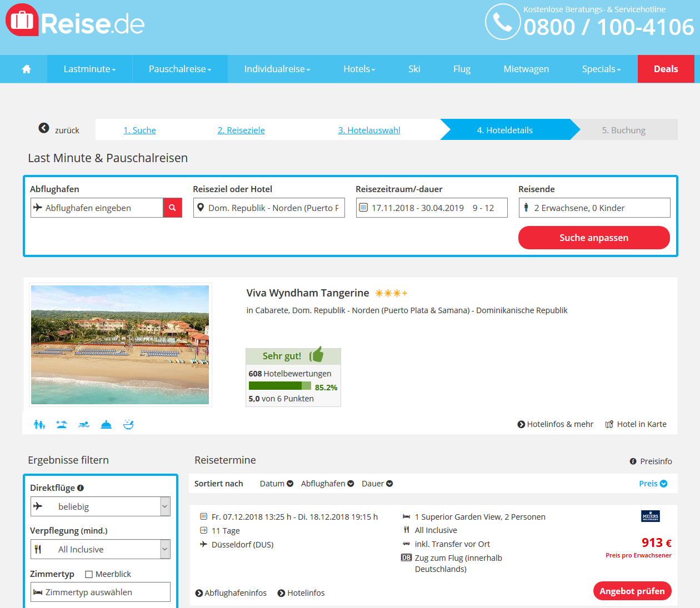Click the family amenity icon
The image size is (700, 608).
[x=39, y=425]
